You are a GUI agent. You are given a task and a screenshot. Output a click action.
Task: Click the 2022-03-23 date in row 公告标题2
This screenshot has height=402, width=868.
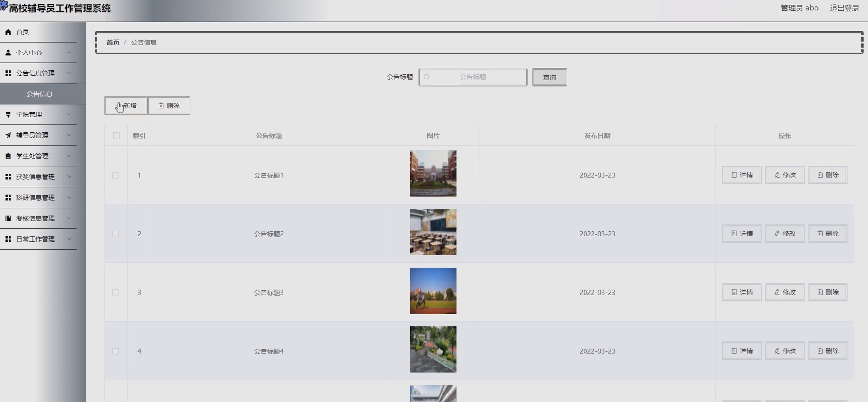(x=597, y=234)
